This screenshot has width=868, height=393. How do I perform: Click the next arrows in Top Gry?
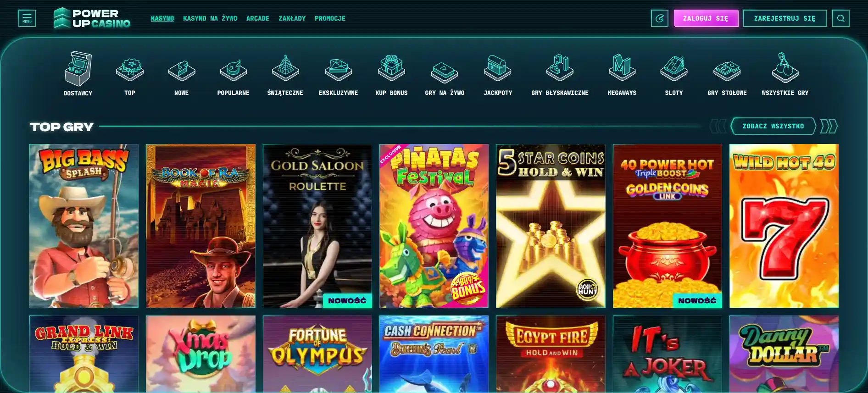click(829, 126)
